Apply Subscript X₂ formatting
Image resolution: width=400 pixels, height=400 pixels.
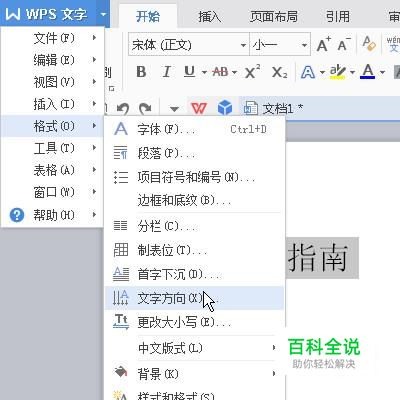(x=279, y=72)
